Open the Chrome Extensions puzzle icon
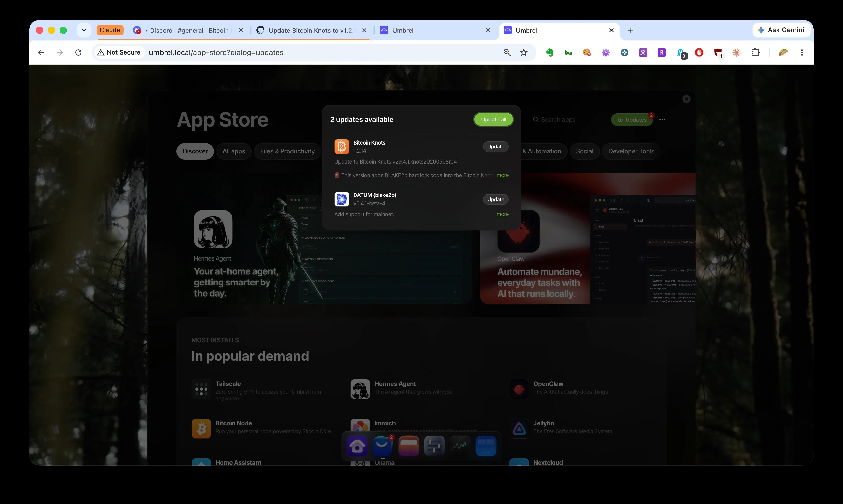Viewport: 843px width, 504px height. pyautogui.click(x=755, y=52)
